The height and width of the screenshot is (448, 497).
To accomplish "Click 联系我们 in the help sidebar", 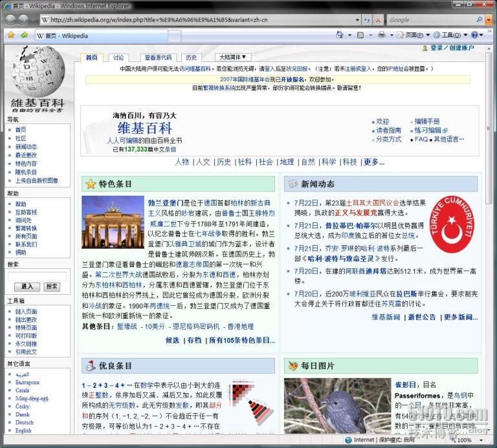I will [26, 244].
